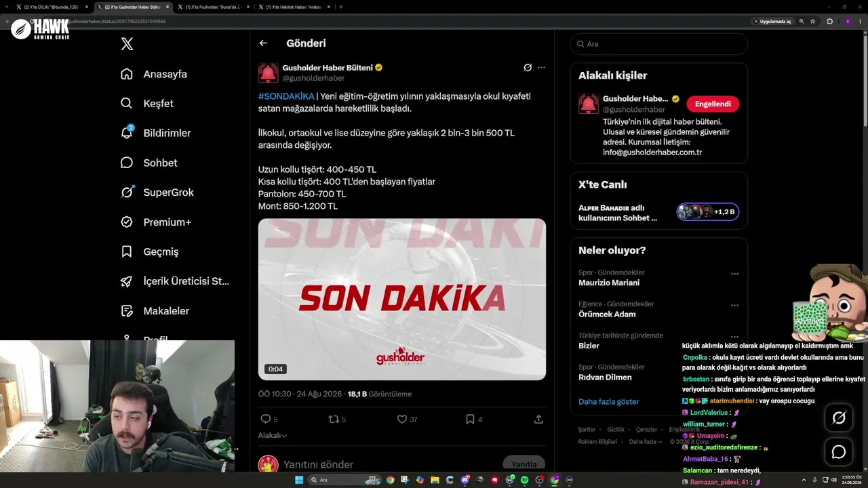Click the #SONDAKİKA hashtag link

pos(286,96)
